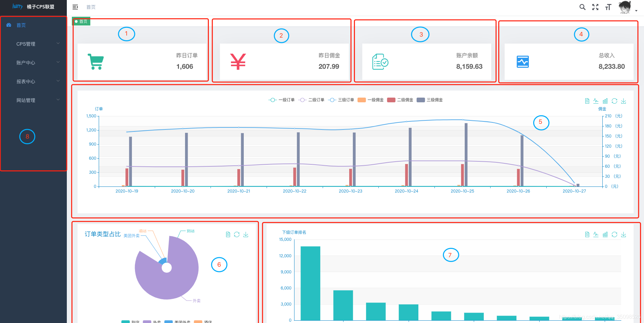Toggle the 三级佣金 legend series
This screenshot has height=323, width=644.
pos(430,100)
